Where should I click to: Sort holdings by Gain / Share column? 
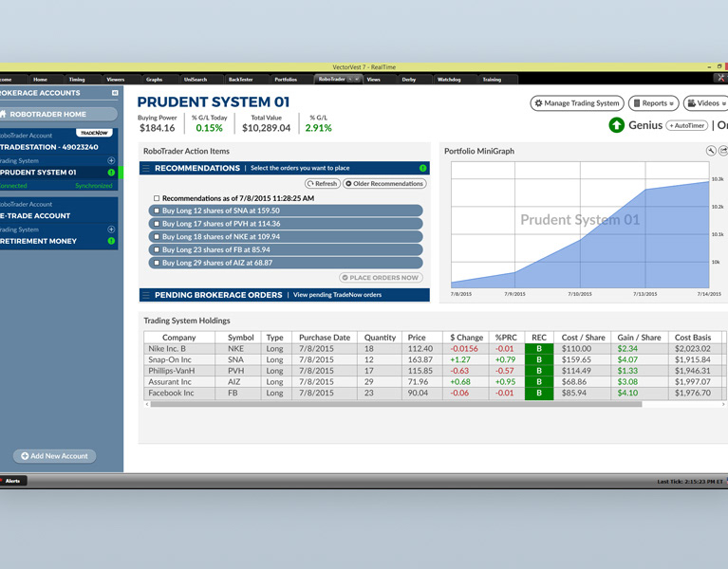[x=640, y=338]
